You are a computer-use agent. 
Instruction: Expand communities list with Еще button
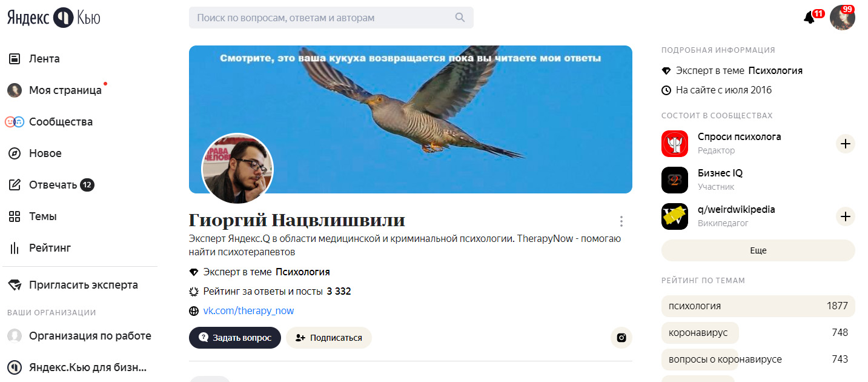[x=758, y=250]
